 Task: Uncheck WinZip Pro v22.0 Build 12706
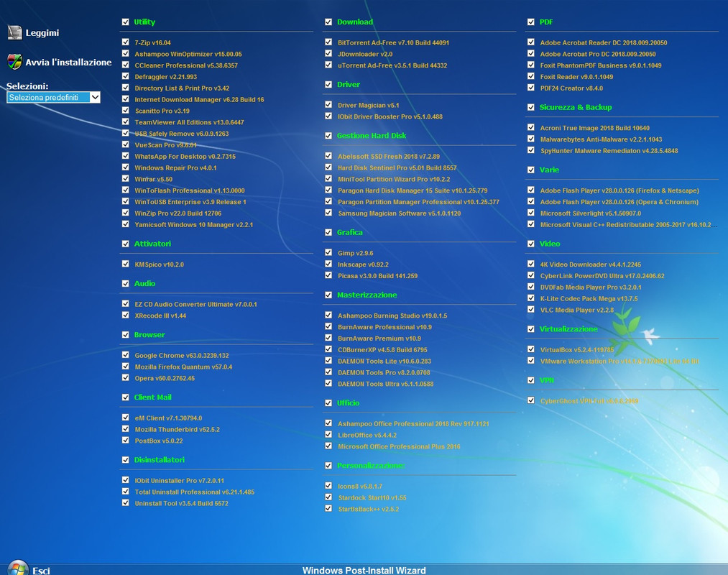(x=125, y=213)
